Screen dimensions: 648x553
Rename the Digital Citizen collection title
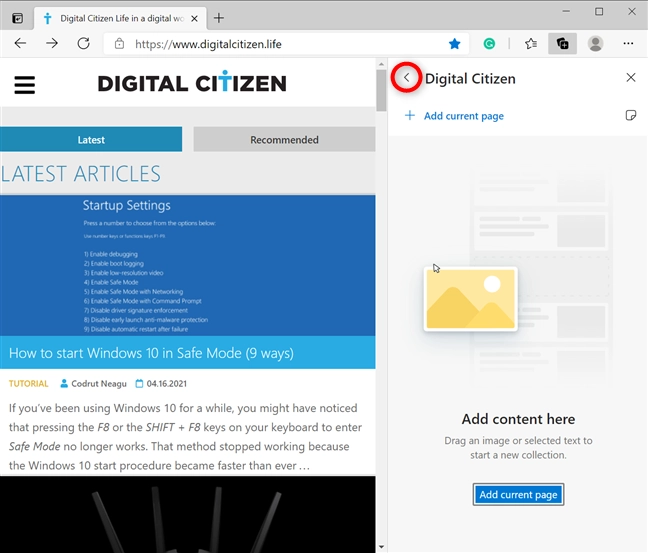470,79
